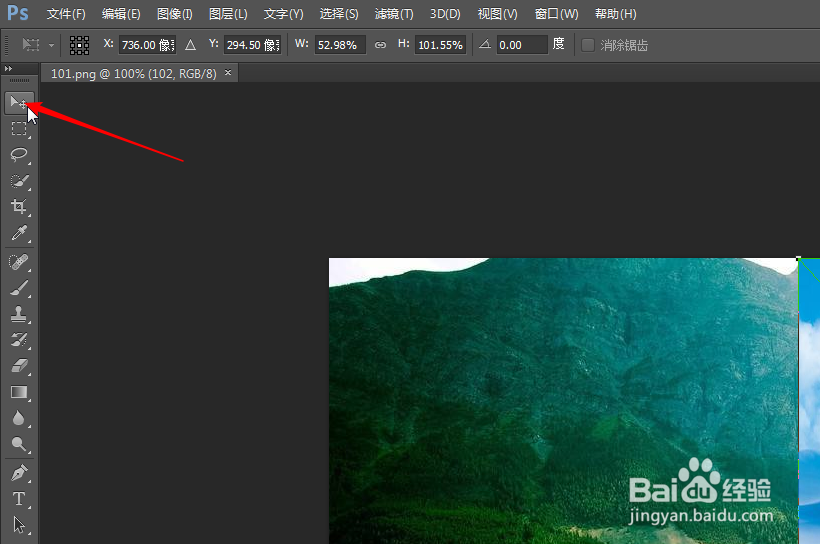Select the Horizontal Type tool
The height and width of the screenshot is (544, 820).
19,498
